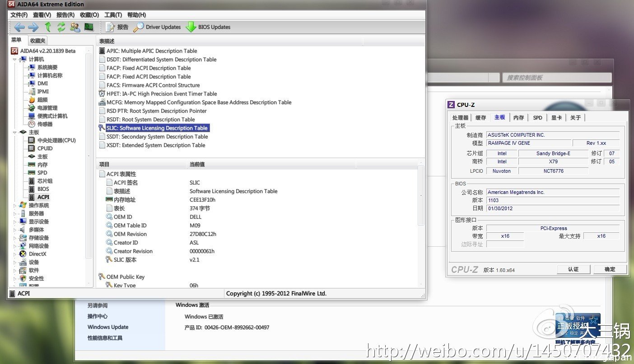Select 电源管理 in the tree
The width and height of the screenshot is (634, 364).
tap(47, 108)
